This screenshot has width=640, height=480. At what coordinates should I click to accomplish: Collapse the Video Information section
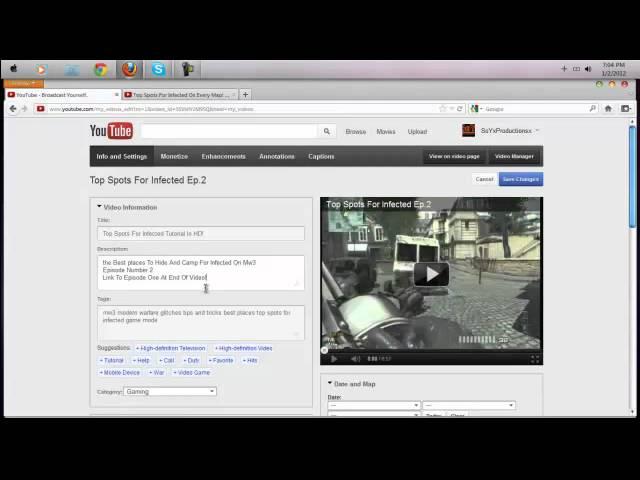tap(99, 207)
